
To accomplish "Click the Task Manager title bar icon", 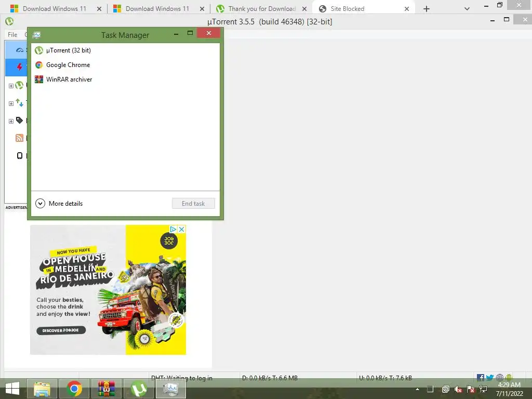I will 37,35.
